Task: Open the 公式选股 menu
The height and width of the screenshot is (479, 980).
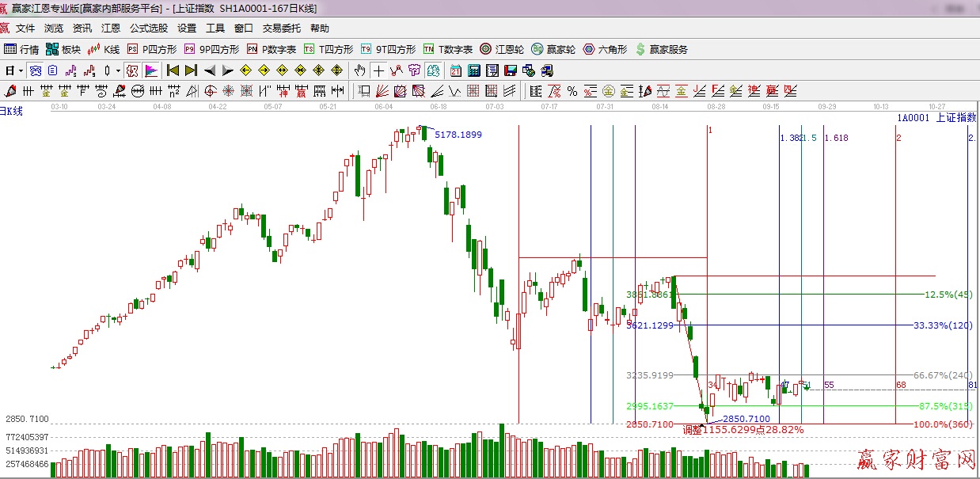Action: [x=149, y=29]
